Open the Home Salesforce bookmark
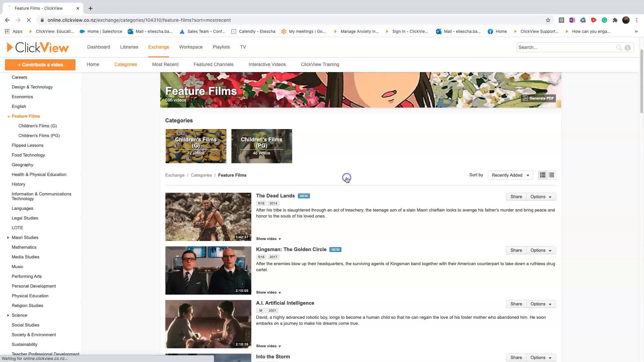Viewport: 644px width, 362px height. (x=101, y=32)
